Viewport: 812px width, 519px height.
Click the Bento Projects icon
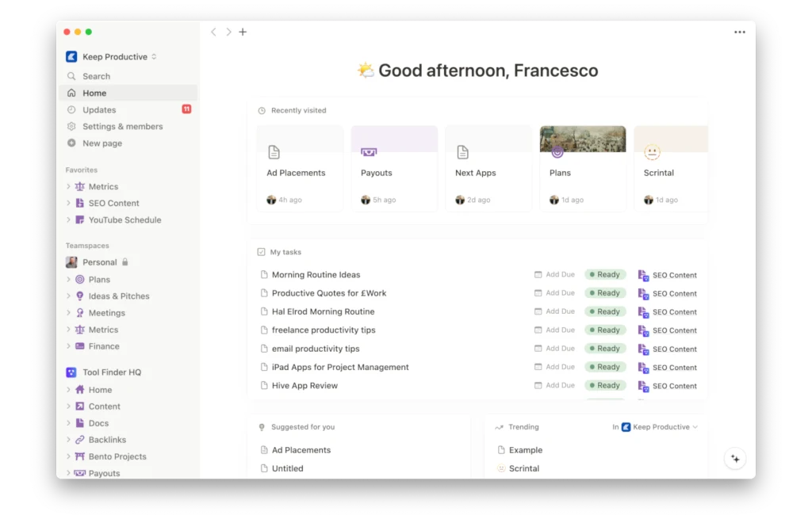[80, 456]
